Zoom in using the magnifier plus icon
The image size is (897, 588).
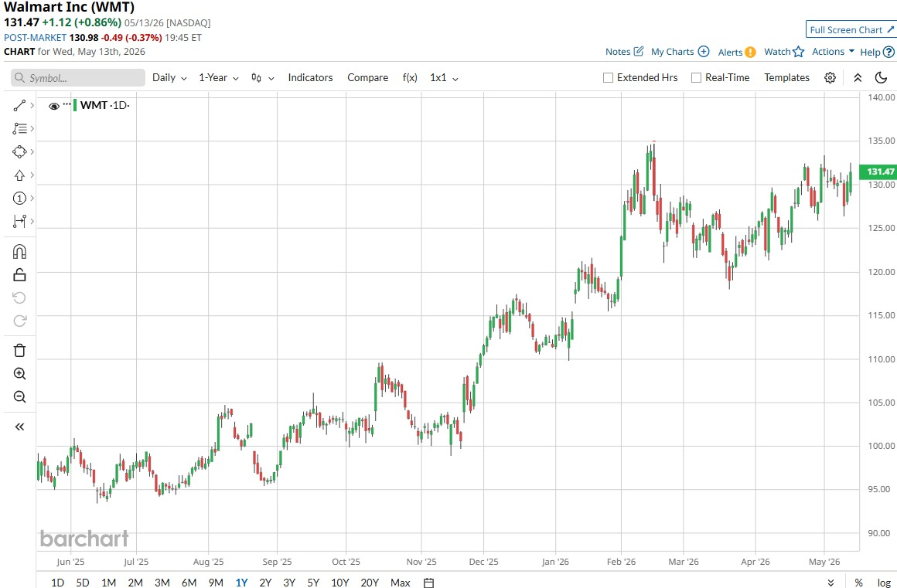pos(19,374)
